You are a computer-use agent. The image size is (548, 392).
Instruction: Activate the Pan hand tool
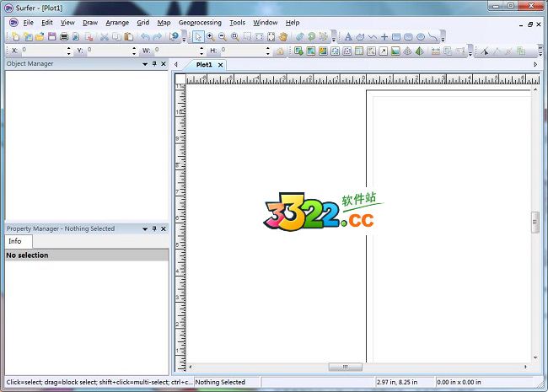pos(283,36)
